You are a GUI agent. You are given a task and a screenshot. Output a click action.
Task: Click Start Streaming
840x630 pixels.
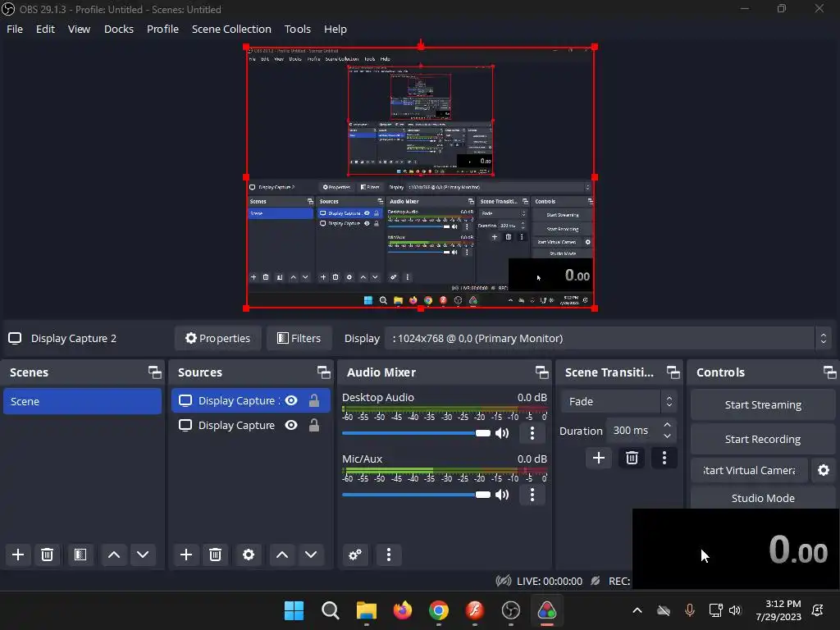[x=763, y=405]
